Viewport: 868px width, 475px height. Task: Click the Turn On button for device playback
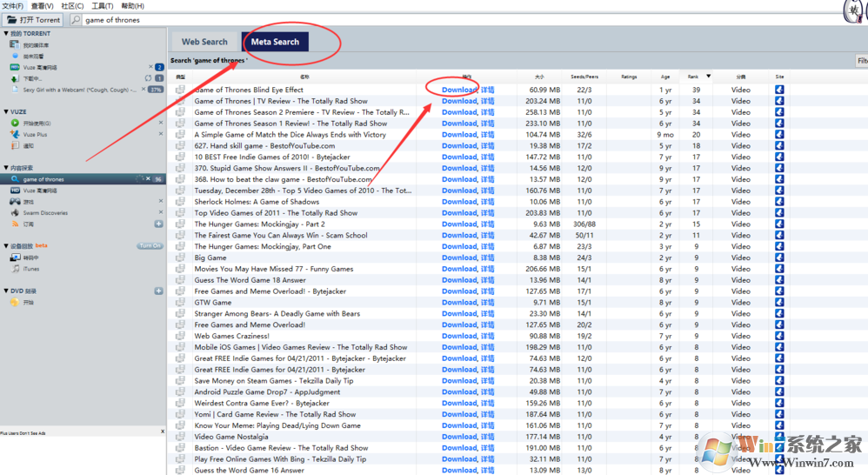point(150,246)
